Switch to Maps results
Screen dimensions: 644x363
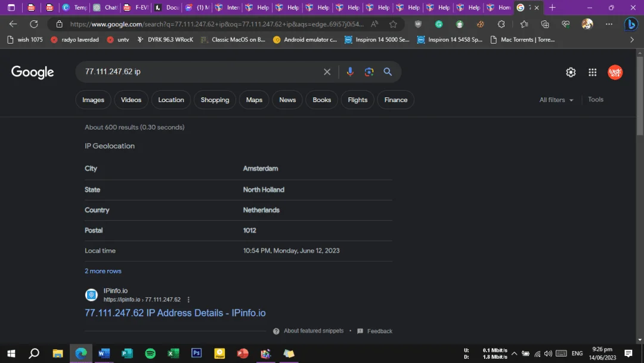pyautogui.click(x=254, y=100)
